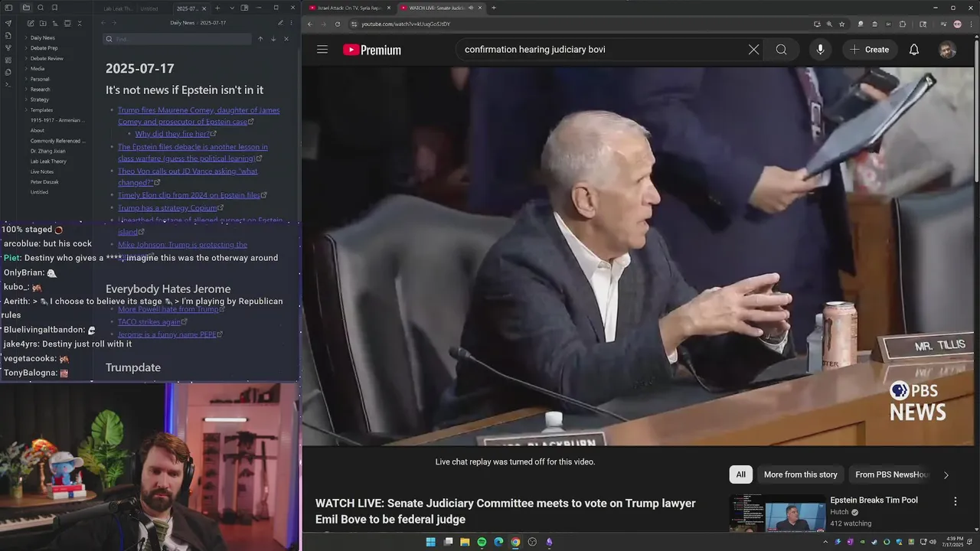
Task: Expand the Templates folder
Action: coord(41,110)
